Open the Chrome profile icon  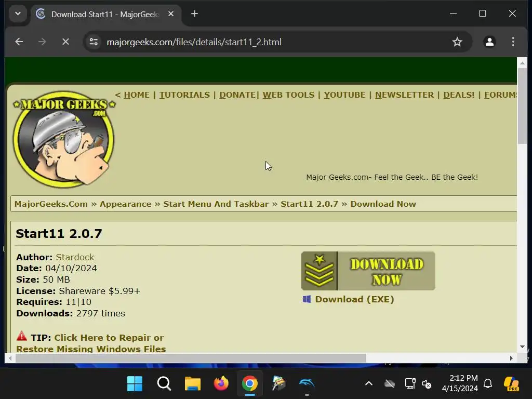click(489, 42)
